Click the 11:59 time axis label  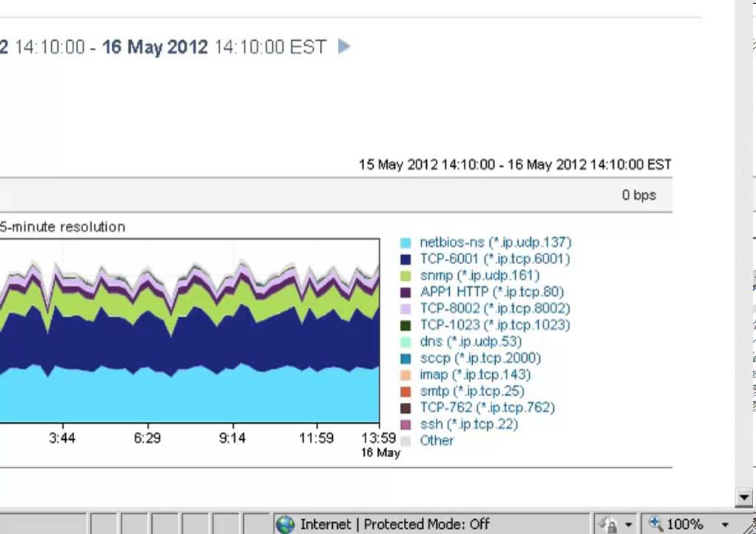[x=316, y=438]
